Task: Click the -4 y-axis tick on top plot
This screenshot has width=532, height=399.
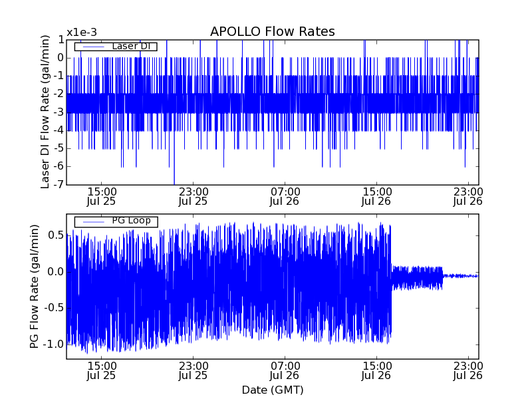Action: pyautogui.click(x=59, y=130)
